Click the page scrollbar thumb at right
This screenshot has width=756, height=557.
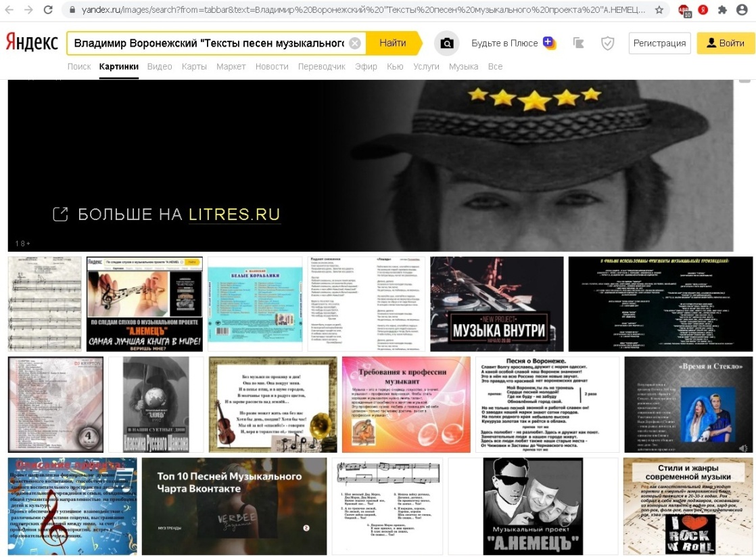point(745,81)
